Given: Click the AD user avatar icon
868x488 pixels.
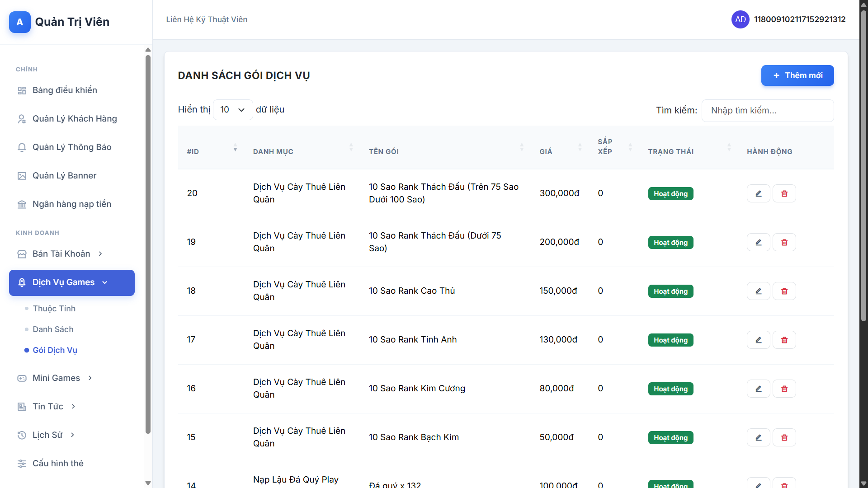Looking at the screenshot, I should click(x=740, y=19).
